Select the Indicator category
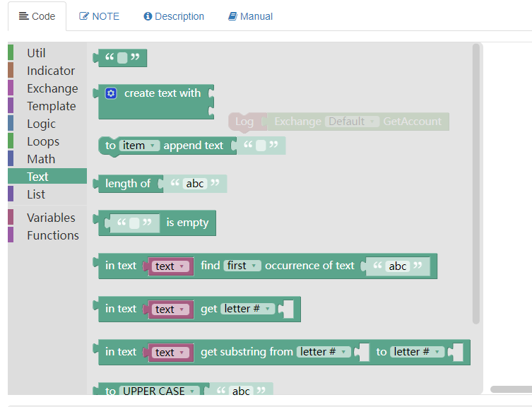 50,71
